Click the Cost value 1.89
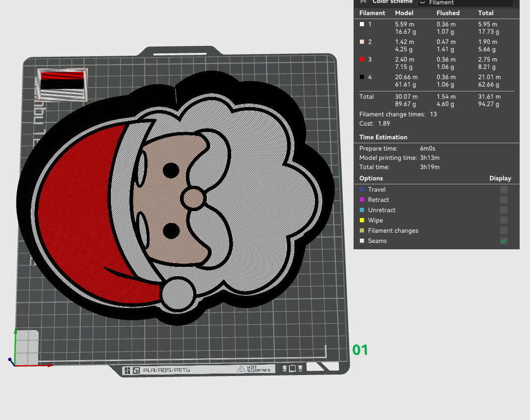The height and width of the screenshot is (420, 530). tap(384, 123)
